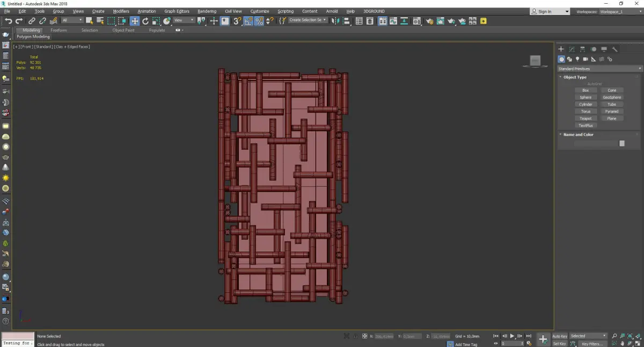The height and width of the screenshot is (347, 644).
Task: Click the current frame number field
Action: pos(512,343)
